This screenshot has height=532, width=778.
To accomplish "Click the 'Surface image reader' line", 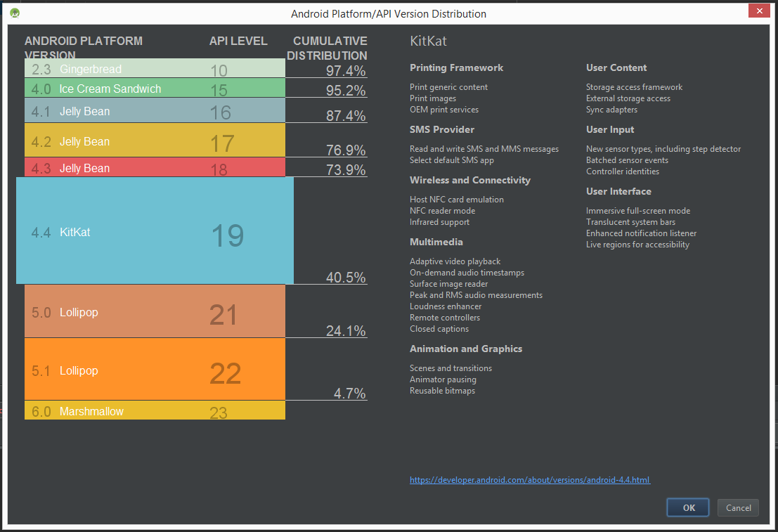I will click(448, 285).
